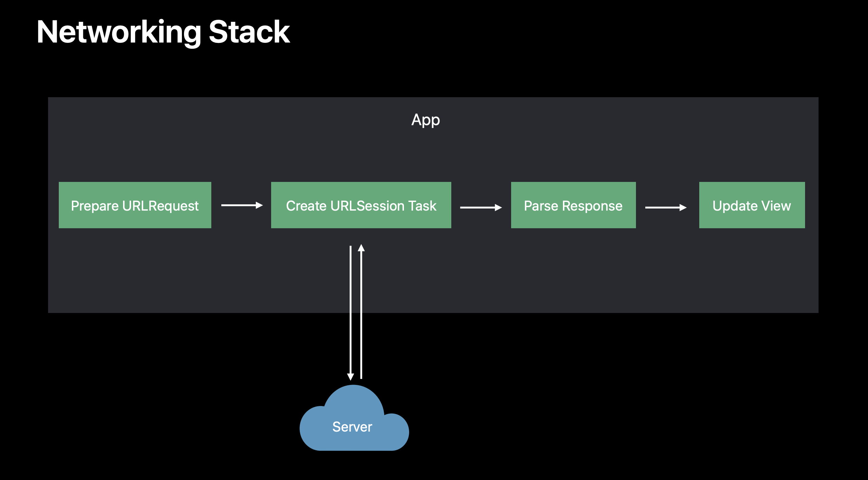
Task: Select the Create URLSession Task box
Action: click(x=361, y=205)
